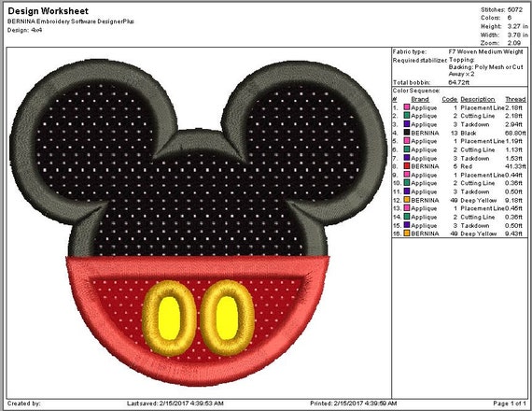
Task: Click the 'Color Sequence:' heading
Action: [416, 91]
